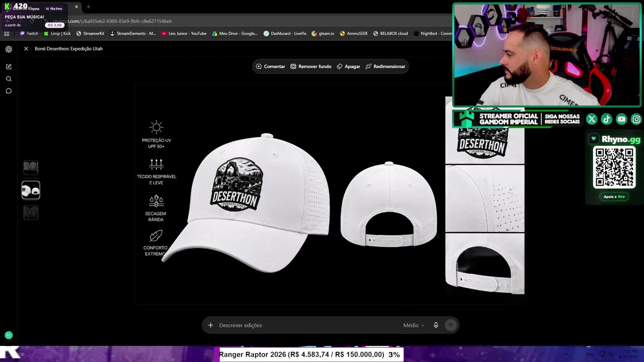The image size is (644, 362).
Task: Click the Comentar button
Action: (271, 66)
